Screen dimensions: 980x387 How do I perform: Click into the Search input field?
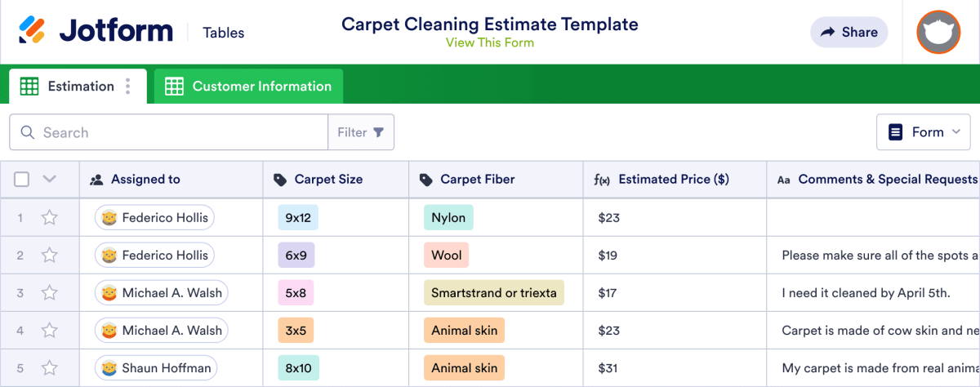tap(180, 132)
